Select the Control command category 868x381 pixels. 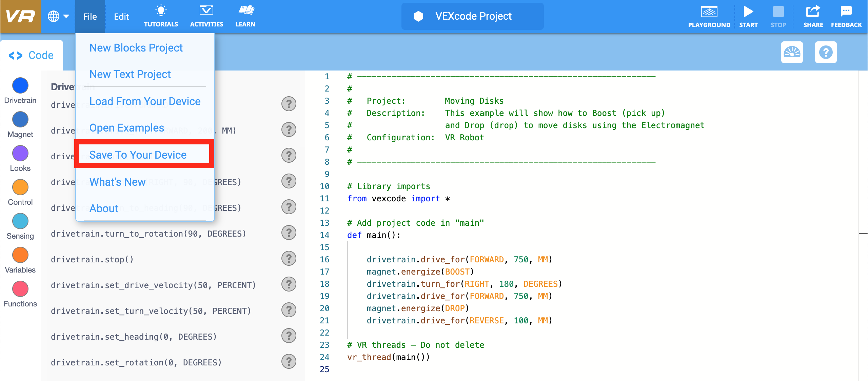click(x=20, y=187)
